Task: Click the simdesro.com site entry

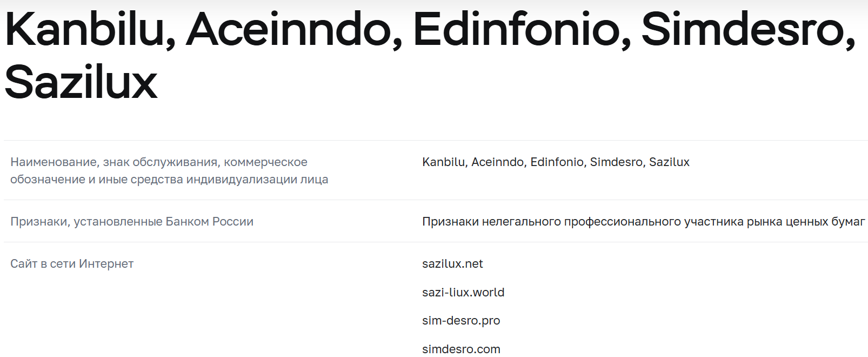Action: coord(461,349)
